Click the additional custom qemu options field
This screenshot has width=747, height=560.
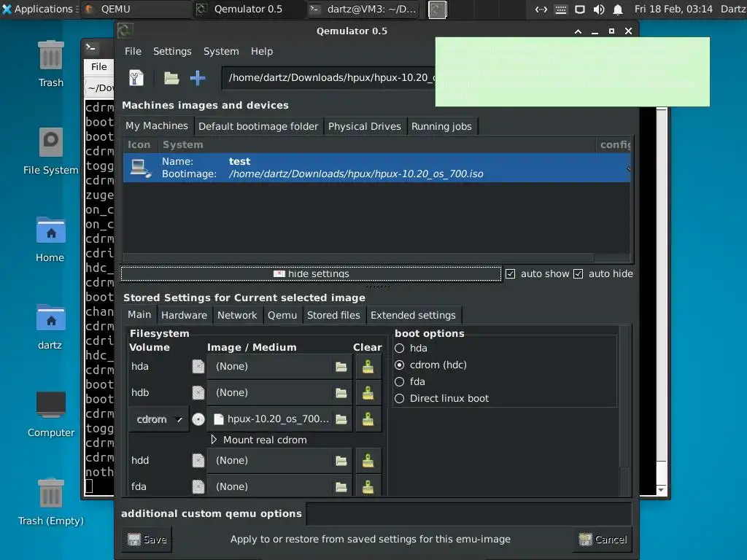coord(469,514)
